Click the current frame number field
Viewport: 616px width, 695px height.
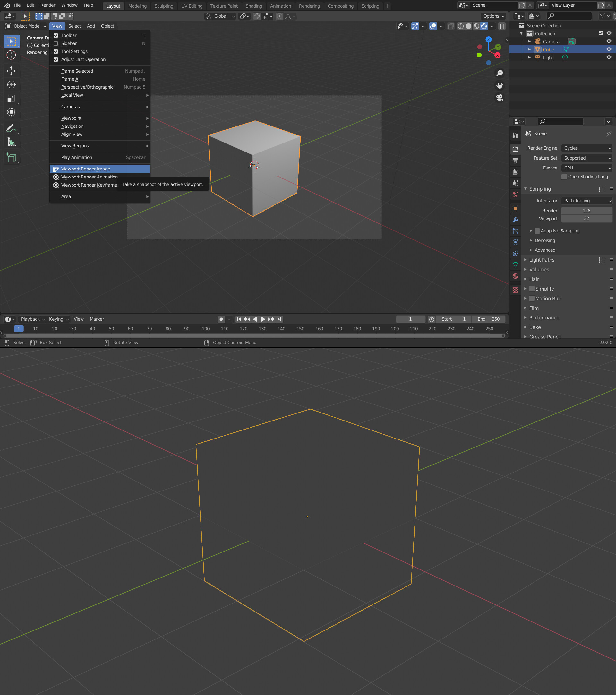pyautogui.click(x=410, y=319)
